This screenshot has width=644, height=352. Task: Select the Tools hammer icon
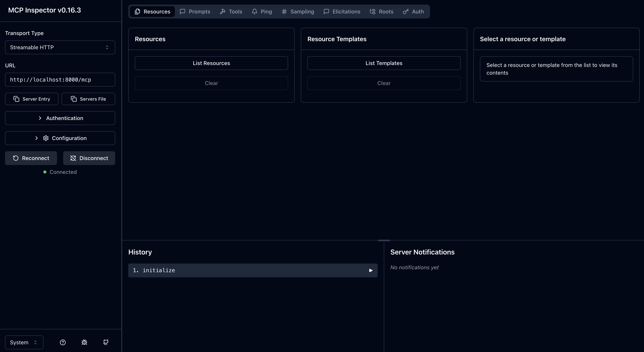coord(223,12)
